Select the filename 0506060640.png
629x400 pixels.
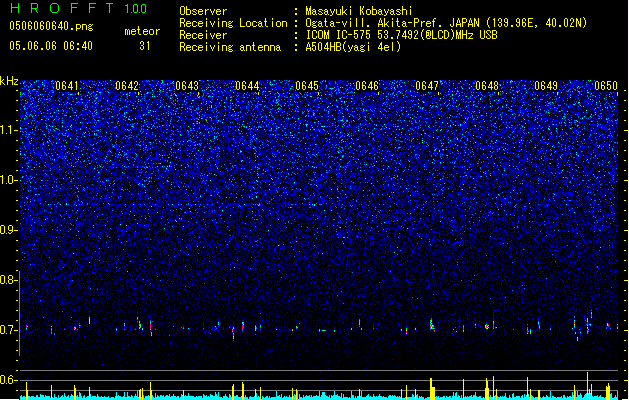[x=51, y=26]
